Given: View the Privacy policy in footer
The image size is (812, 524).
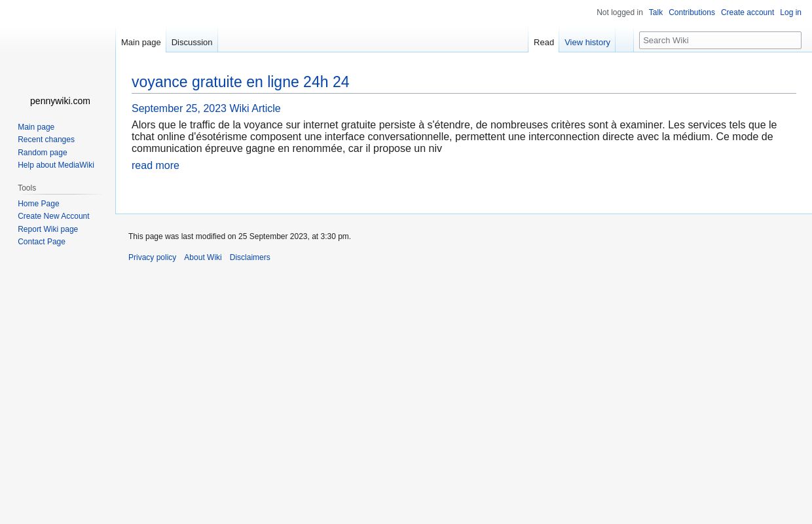Looking at the screenshot, I should (152, 257).
